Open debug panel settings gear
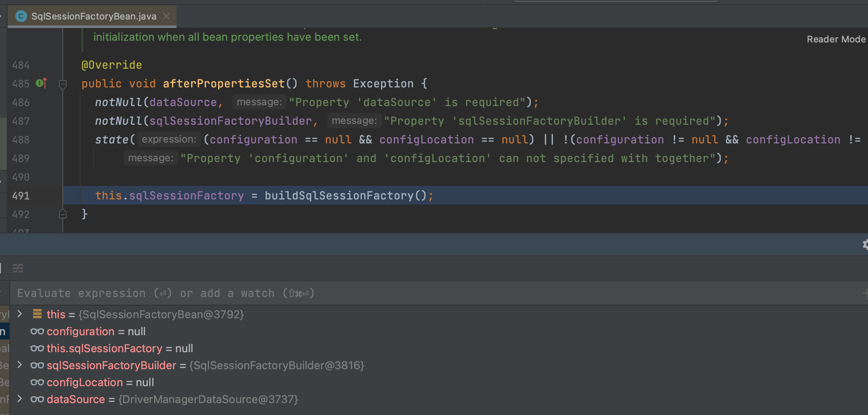 click(865, 244)
